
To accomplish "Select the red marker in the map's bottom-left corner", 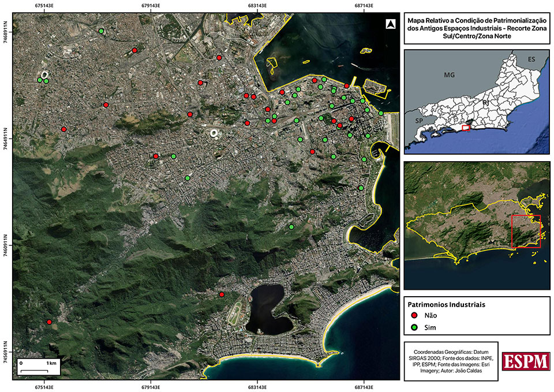I will pyautogui.click(x=49, y=322).
